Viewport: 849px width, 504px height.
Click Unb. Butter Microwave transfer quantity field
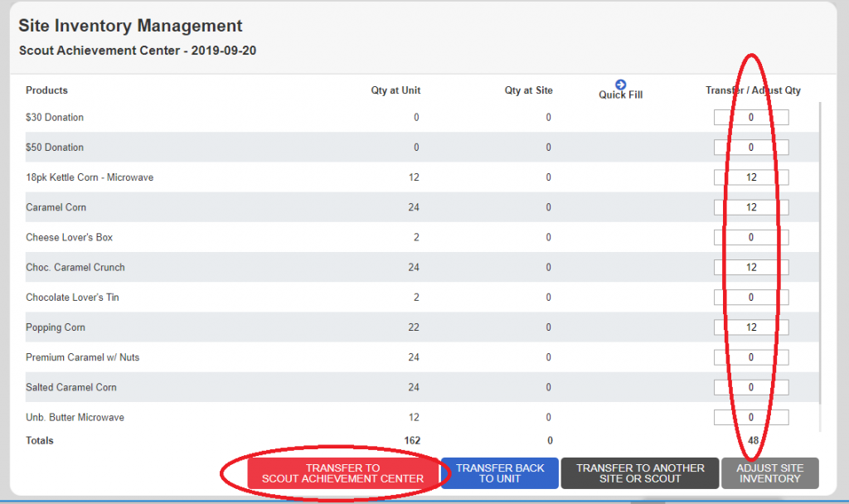click(751, 418)
